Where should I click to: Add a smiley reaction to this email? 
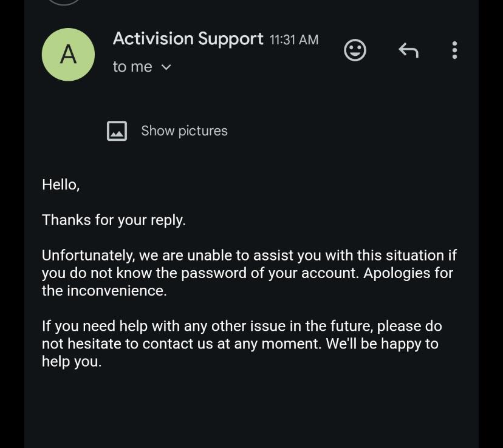tap(355, 50)
